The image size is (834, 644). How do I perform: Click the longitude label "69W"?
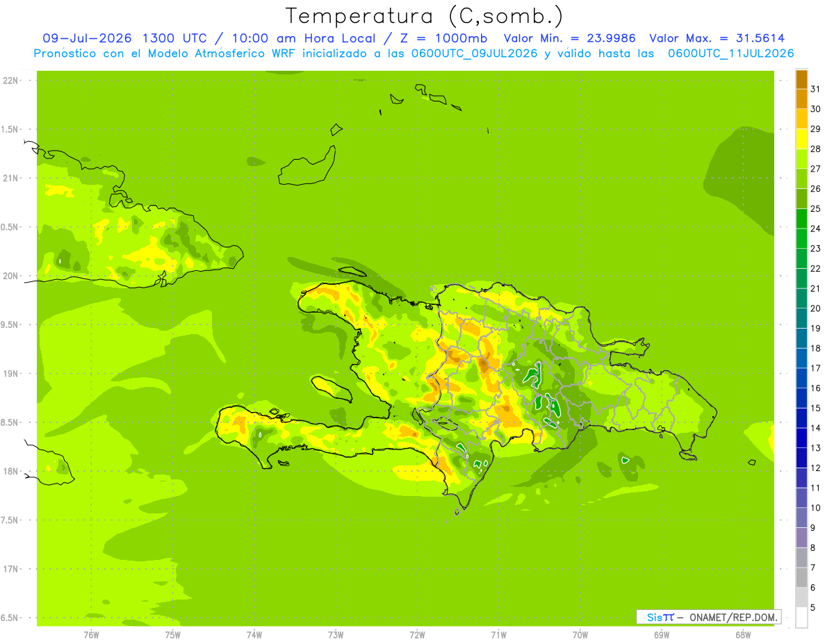[661, 635]
